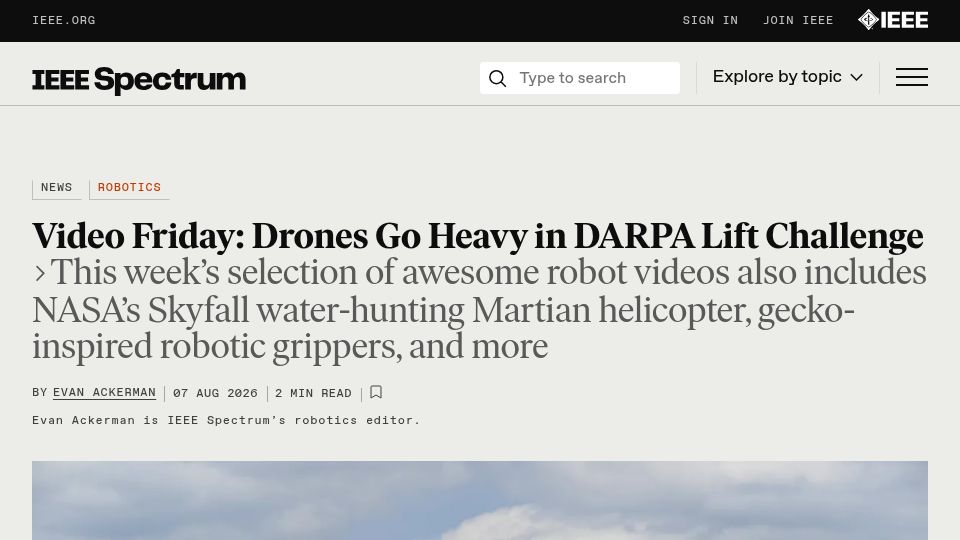Screen dimensions: 960x540
Task: Click JOIN IEEE in the top bar
Action: pyautogui.click(x=798, y=21)
